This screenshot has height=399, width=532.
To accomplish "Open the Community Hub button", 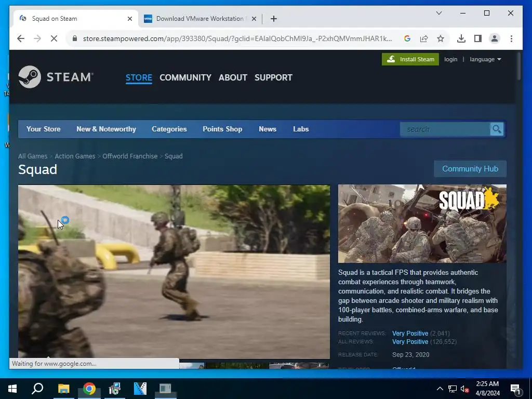I will point(470,169).
